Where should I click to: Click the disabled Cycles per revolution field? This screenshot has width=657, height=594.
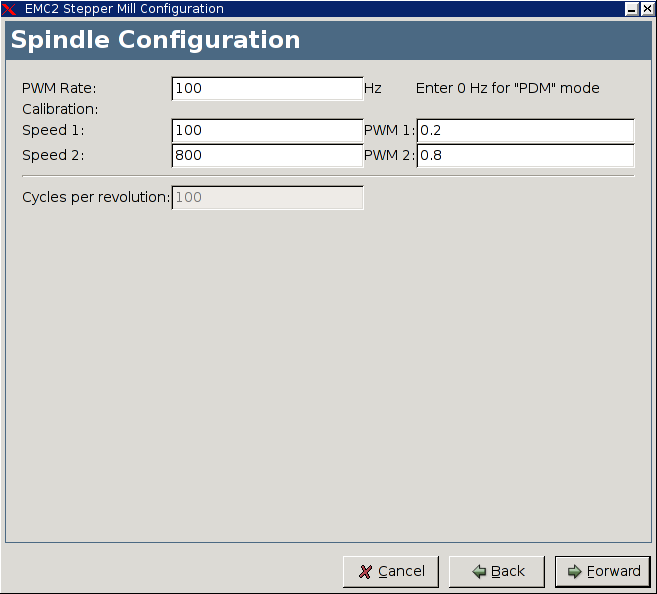[x=267, y=198]
